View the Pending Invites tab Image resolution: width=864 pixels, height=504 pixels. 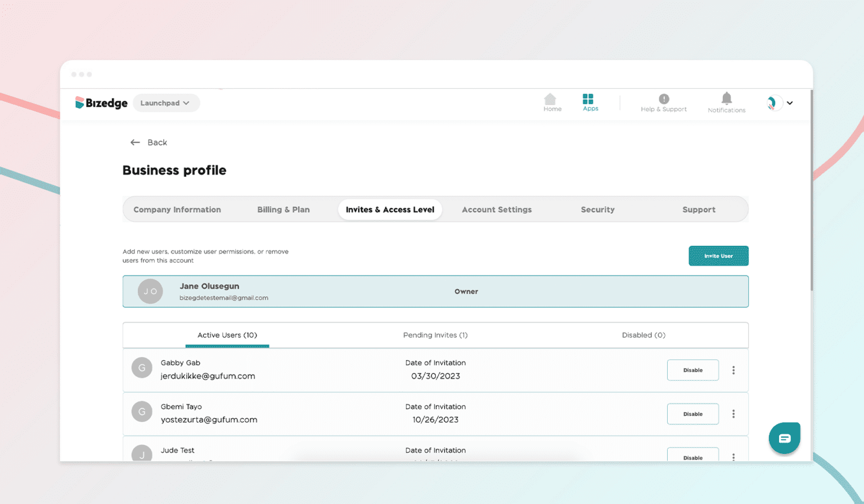coord(435,335)
